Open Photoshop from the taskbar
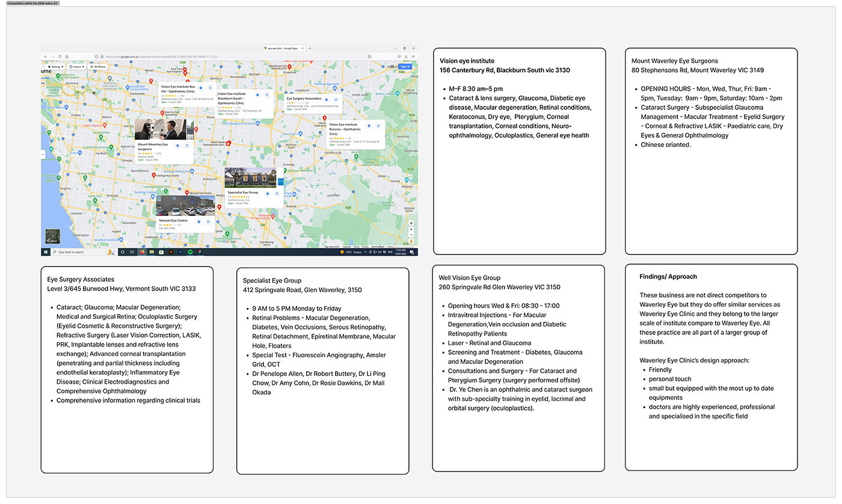This screenshot has height=504, width=842. (x=180, y=252)
